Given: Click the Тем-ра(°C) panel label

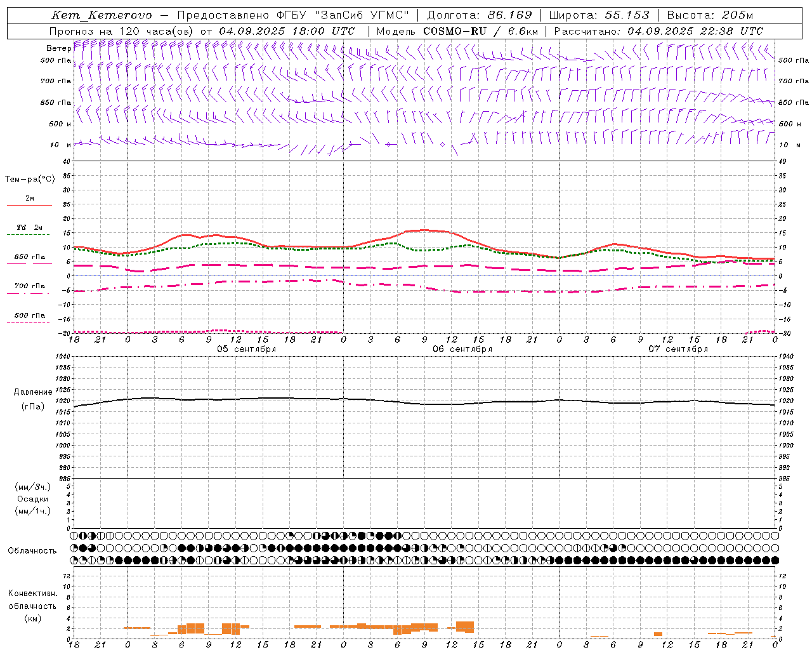Looking at the screenshot, I should [30, 179].
